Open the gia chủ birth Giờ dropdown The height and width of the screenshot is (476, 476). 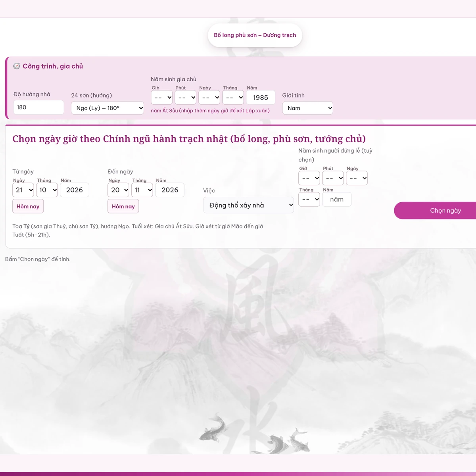(161, 98)
